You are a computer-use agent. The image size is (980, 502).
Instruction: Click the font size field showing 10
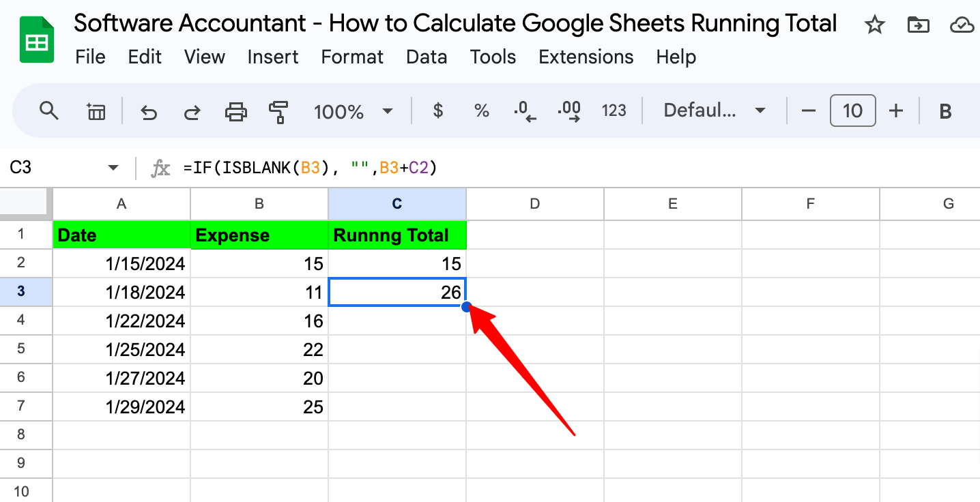852,110
